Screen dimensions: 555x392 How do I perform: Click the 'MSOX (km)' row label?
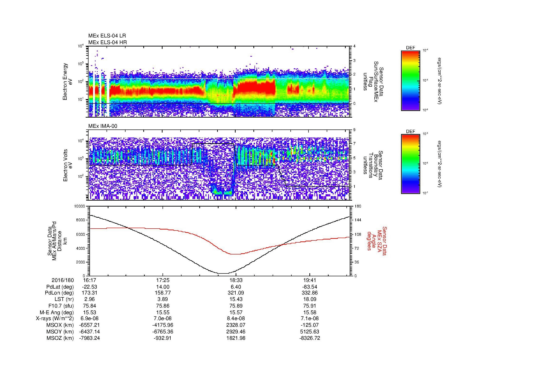pyautogui.click(x=60, y=325)
